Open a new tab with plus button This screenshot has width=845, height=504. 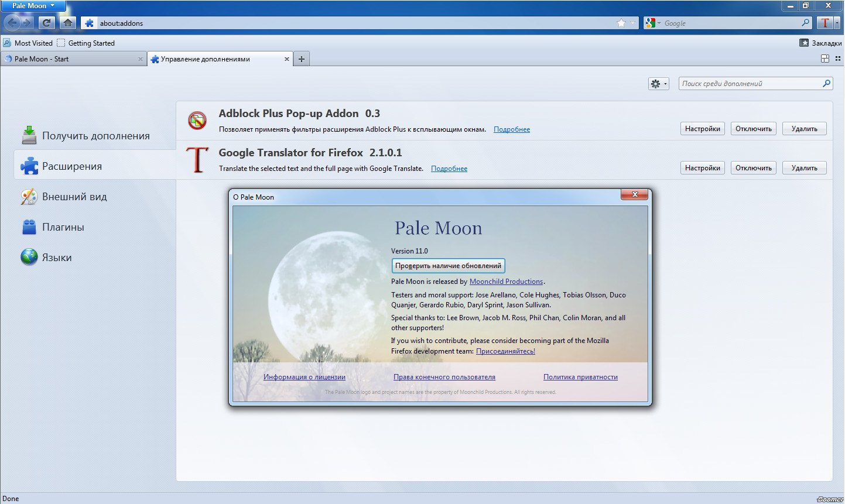point(302,59)
